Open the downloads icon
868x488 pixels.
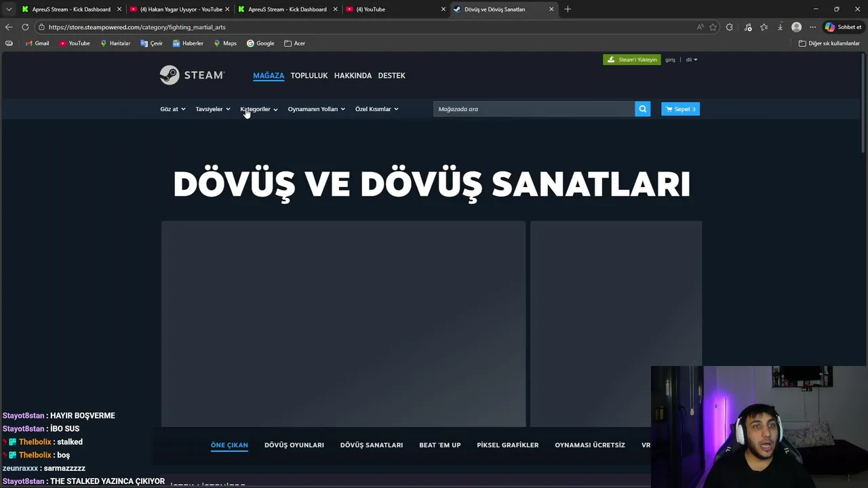coord(780,27)
